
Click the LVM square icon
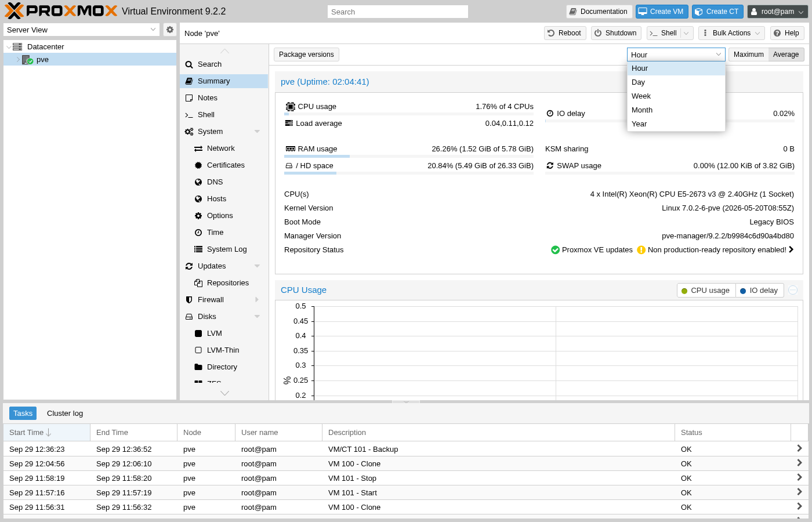[x=198, y=333]
